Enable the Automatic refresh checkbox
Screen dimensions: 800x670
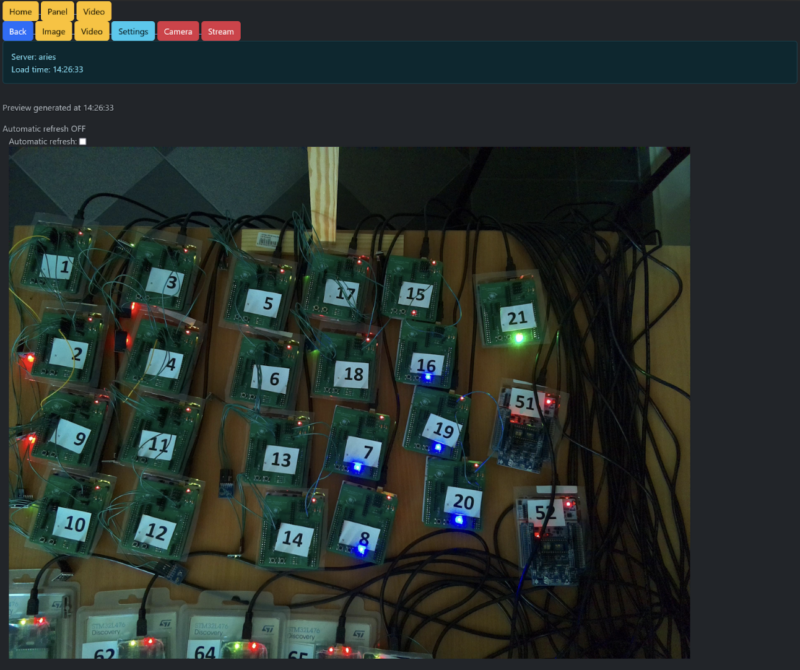tap(83, 142)
